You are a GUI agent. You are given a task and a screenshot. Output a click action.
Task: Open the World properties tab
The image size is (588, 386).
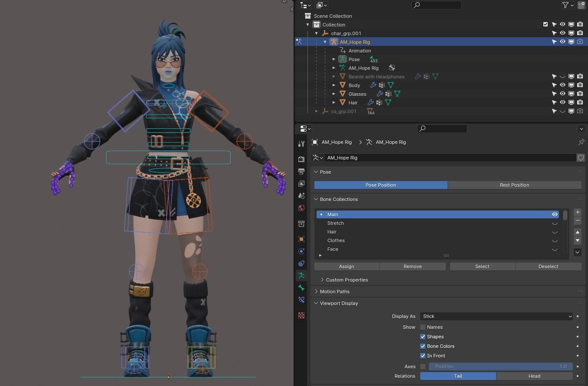click(301, 208)
